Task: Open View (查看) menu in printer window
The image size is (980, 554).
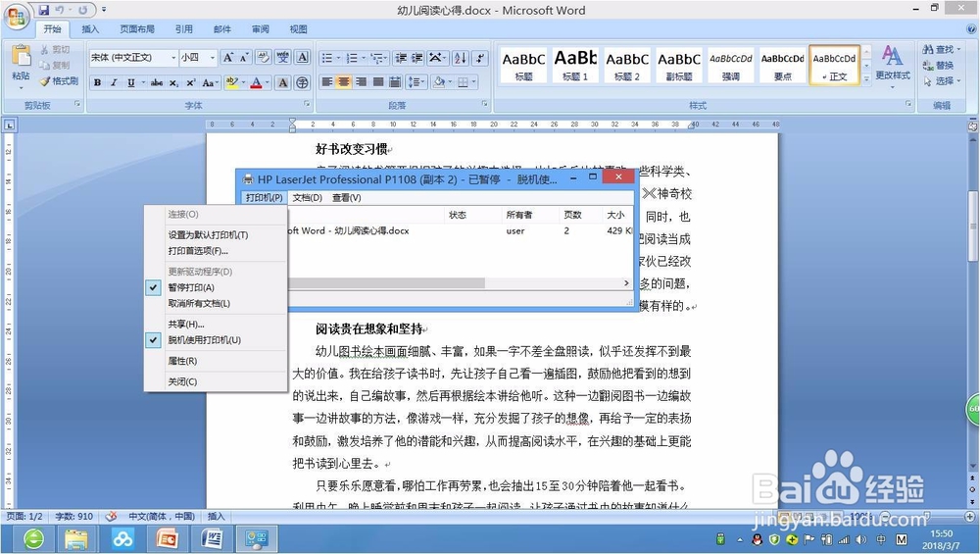Action: 347,198
